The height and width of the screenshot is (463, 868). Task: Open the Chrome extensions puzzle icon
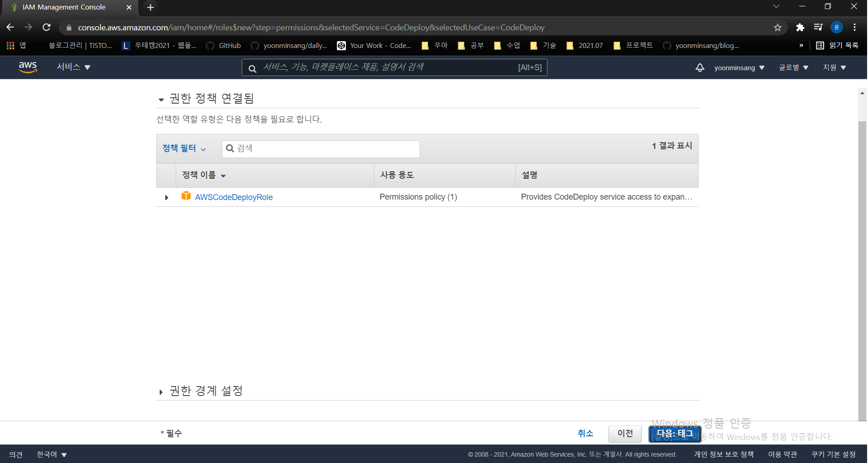tap(800, 27)
